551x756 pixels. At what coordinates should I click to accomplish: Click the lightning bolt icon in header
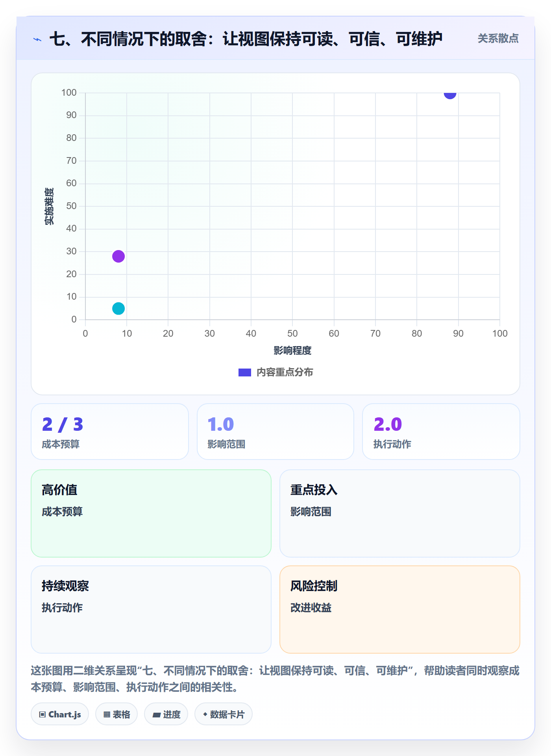[37, 39]
